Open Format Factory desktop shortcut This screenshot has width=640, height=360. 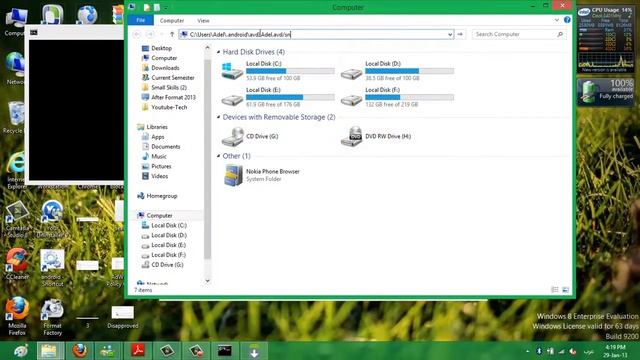coord(52,317)
